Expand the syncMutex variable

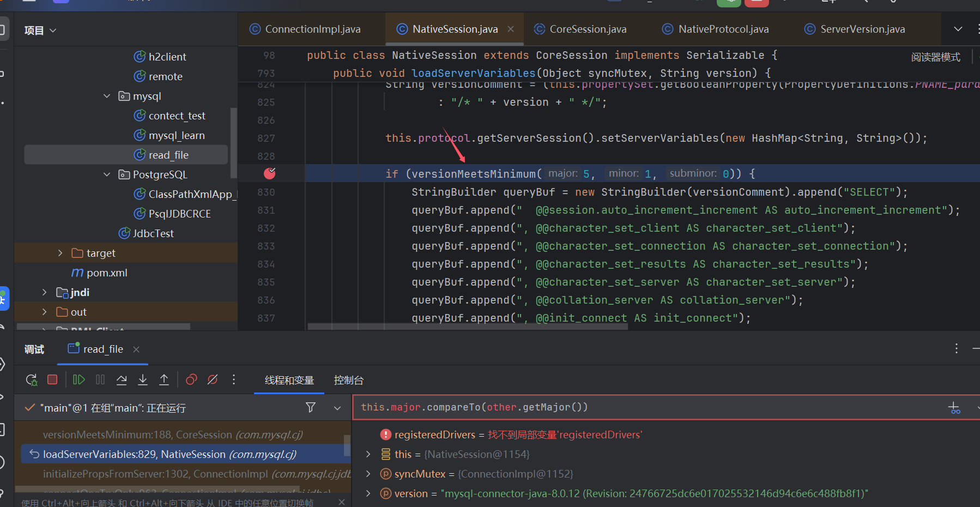[x=368, y=474]
